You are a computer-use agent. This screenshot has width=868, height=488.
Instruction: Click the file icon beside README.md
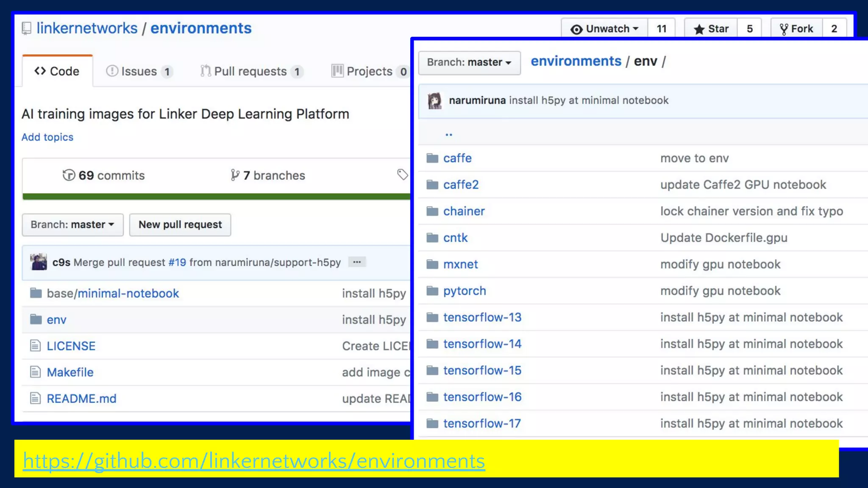click(x=36, y=398)
